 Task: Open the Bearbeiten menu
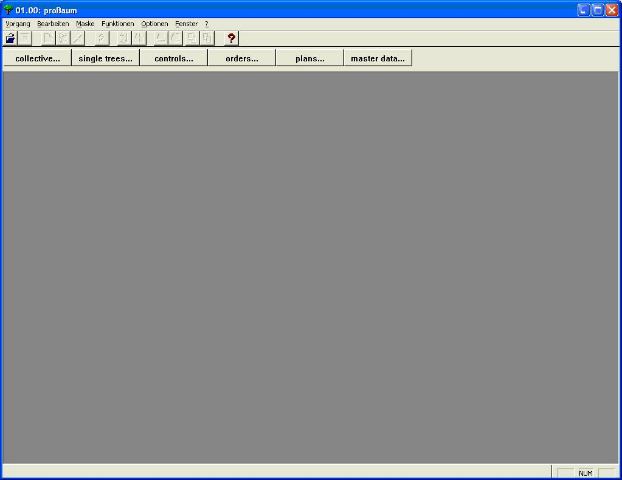53,23
